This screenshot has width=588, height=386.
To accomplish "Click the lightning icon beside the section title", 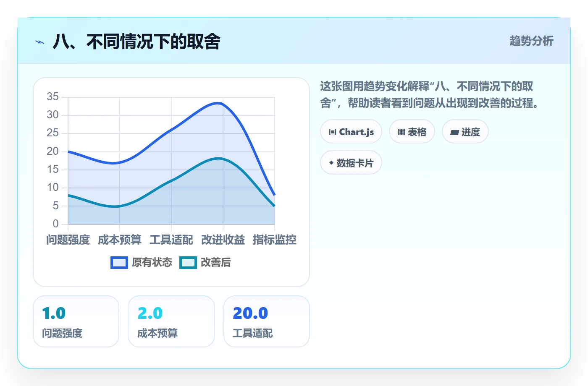I will [x=40, y=42].
